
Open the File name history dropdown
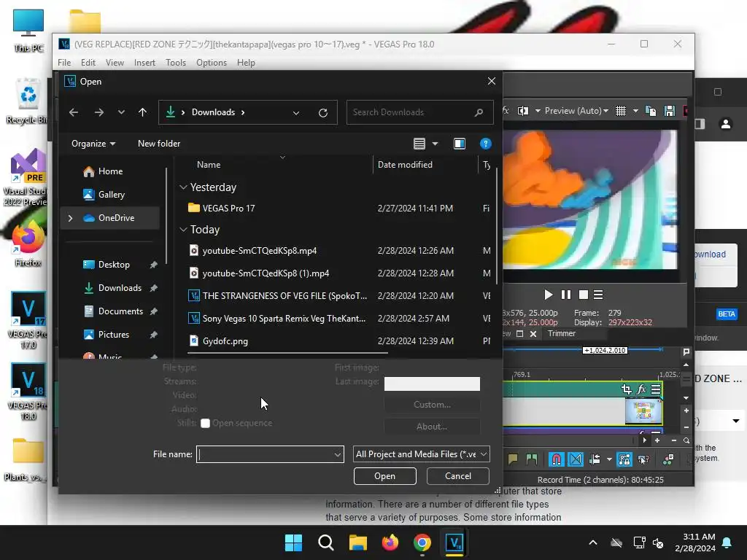point(337,455)
